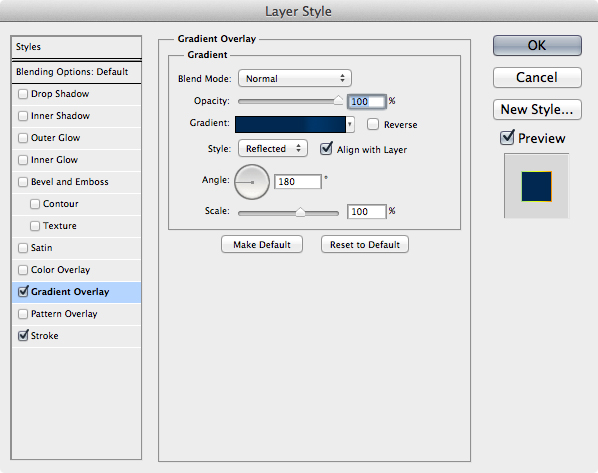Disable the Stroke effect checkbox
Image resolution: width=598 pixels, height=473 pixels.
tap(23, 336)
